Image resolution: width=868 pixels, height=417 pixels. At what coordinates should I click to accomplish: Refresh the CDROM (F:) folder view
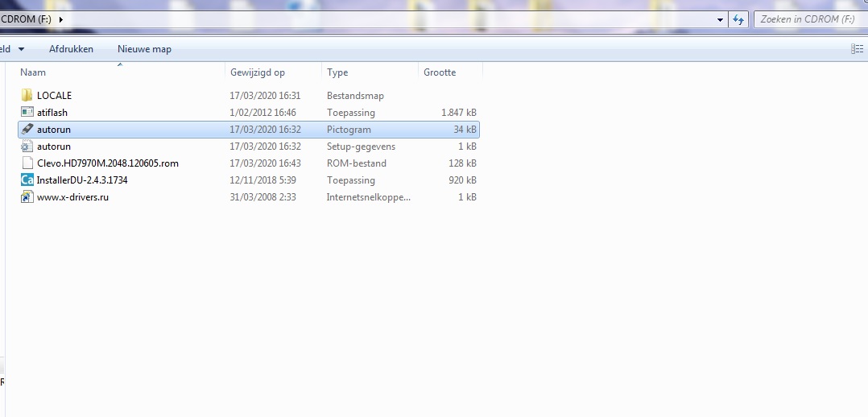click(x=738, y=19)
